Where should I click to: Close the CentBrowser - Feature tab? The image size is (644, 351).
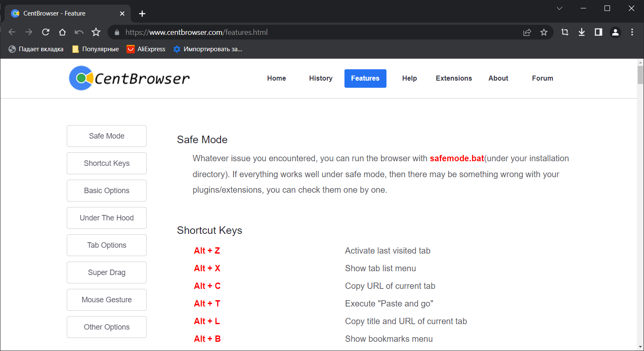[x=122, y=13]
